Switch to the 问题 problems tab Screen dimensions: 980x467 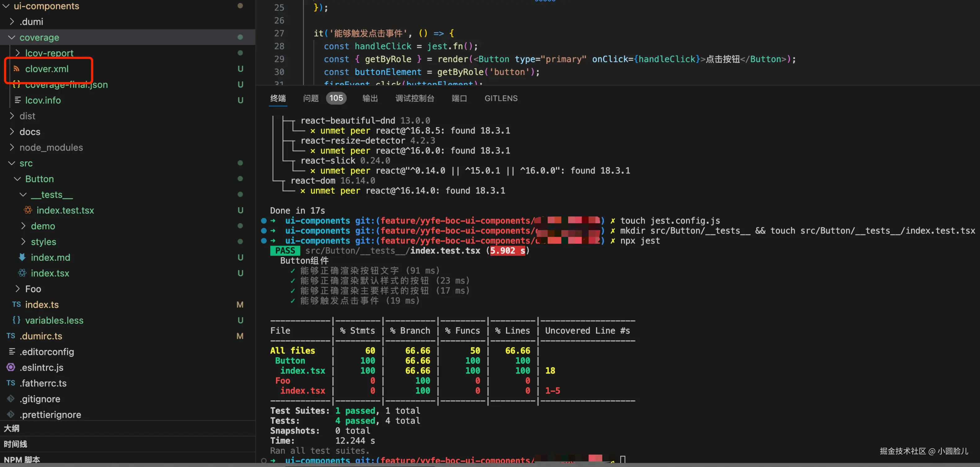pos(311,98)
